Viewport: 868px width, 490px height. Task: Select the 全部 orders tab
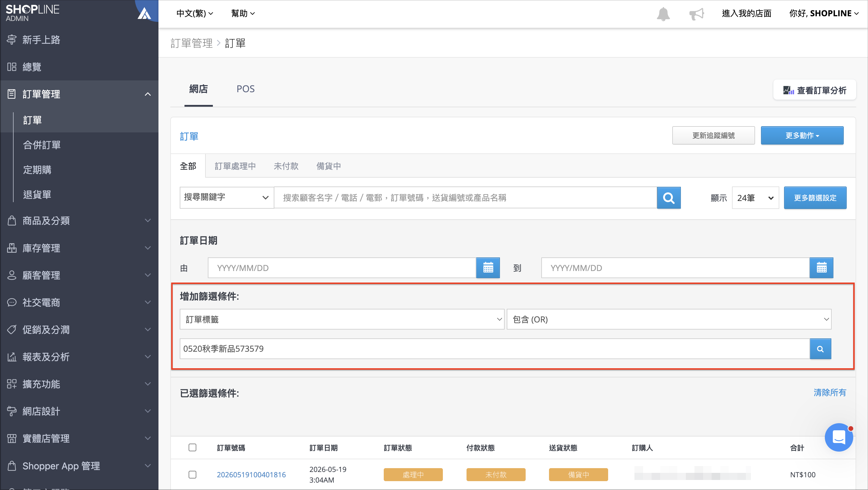coord(188,166)
